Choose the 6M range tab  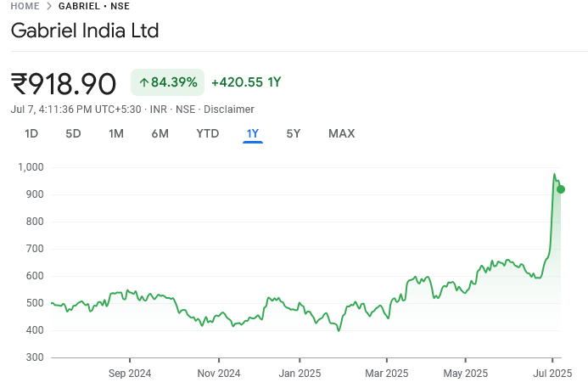click(160, 133)
